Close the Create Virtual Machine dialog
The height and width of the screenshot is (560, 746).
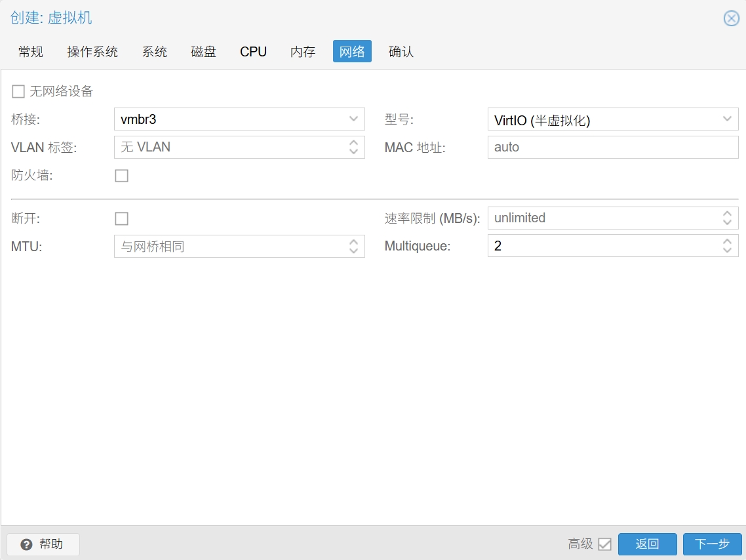pos(732,18)
